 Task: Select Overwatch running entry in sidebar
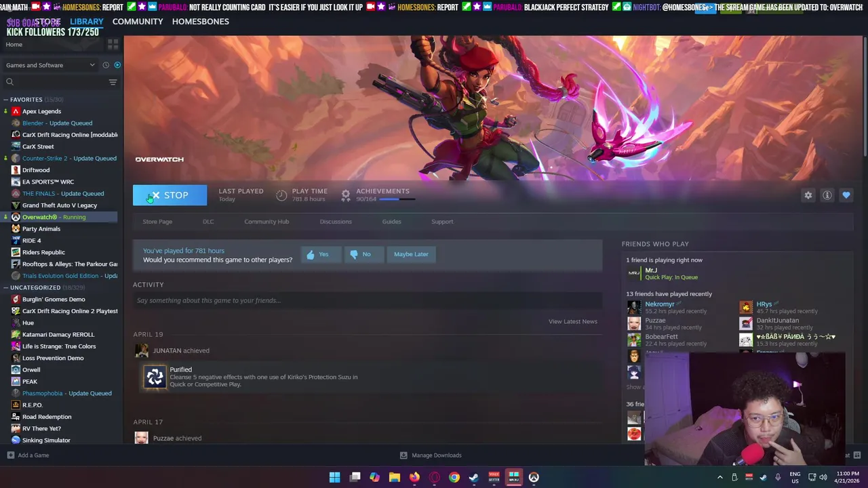pos(59,217)
